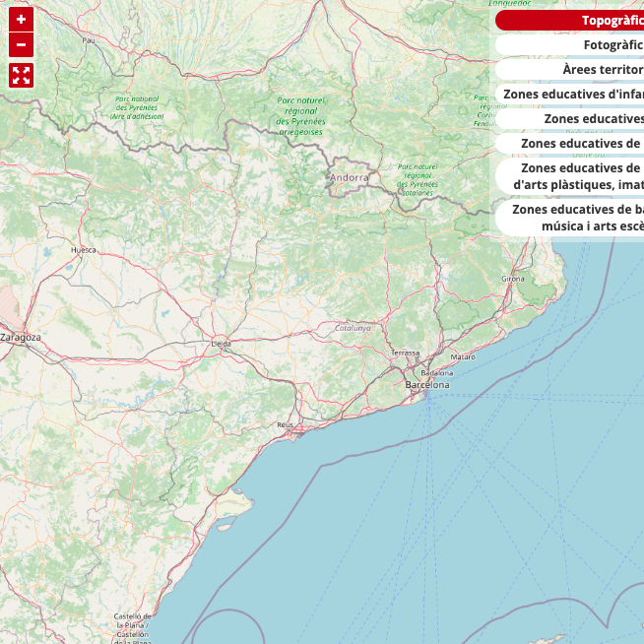This screenshot has height=644, width=644.
Task: Show the Àrees territorials layer
Action: tap(571, 69)
